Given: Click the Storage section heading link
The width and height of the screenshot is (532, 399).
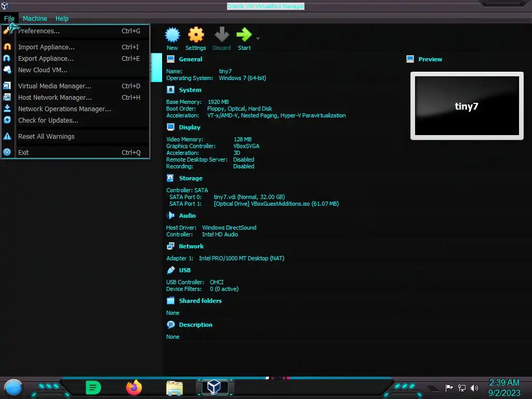Looking at the screenshot, I should 191,178.
